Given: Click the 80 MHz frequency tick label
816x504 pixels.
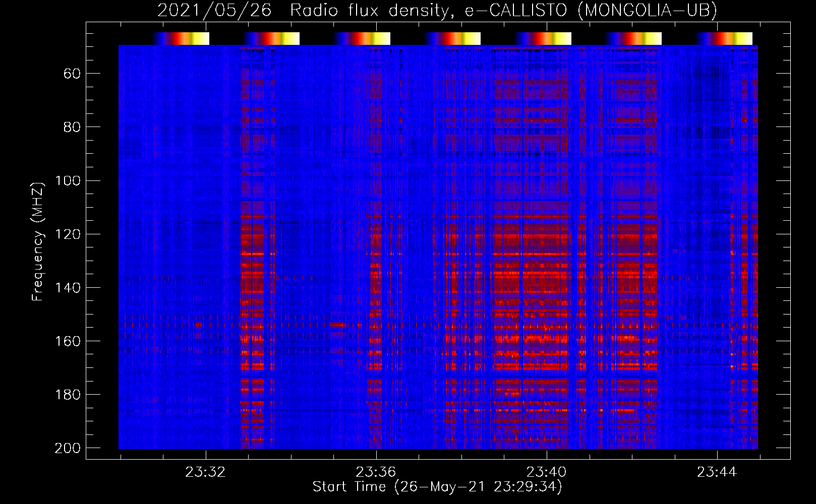Looking at the screenshot, I should coord(72,127).
